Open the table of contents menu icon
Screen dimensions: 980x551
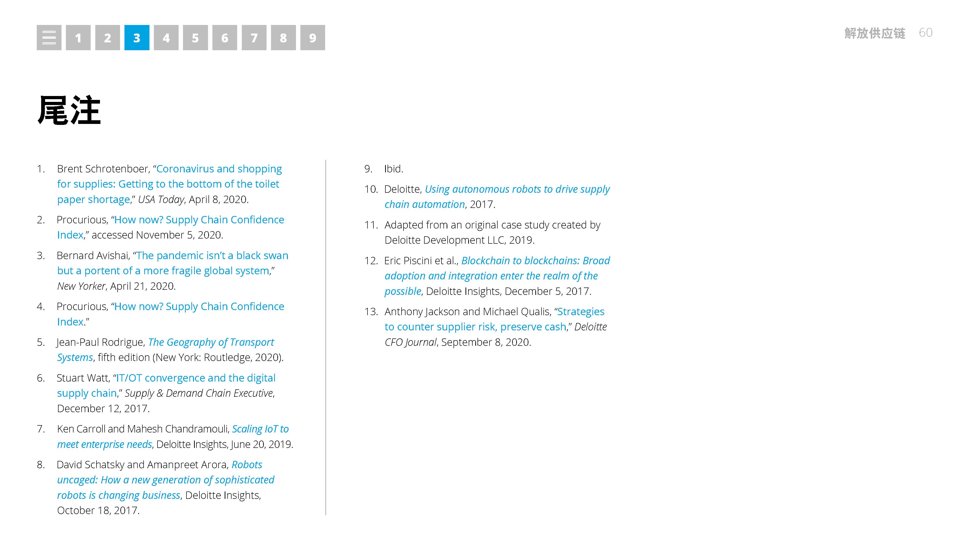pyautogui.click(x=49, y=38)
